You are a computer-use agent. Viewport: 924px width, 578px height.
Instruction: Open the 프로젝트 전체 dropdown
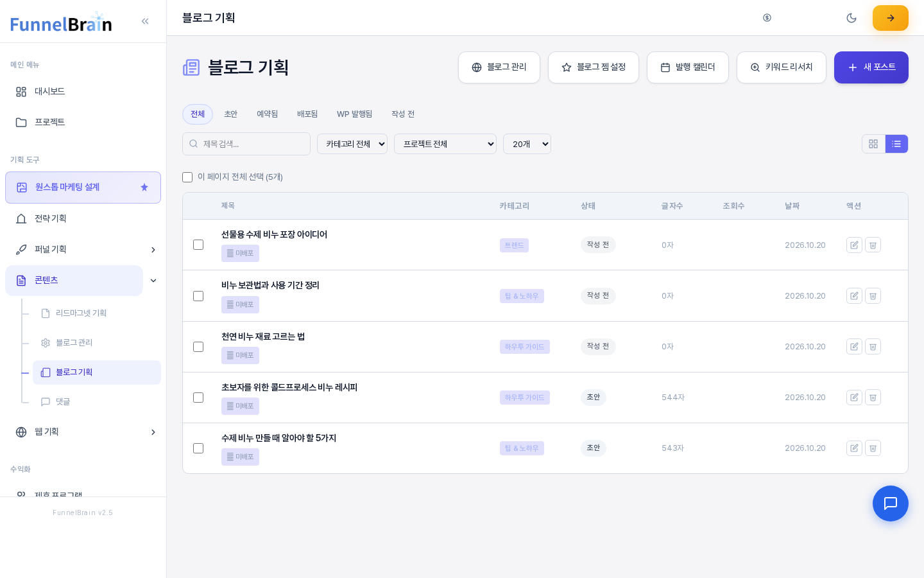tap(445, 144)
